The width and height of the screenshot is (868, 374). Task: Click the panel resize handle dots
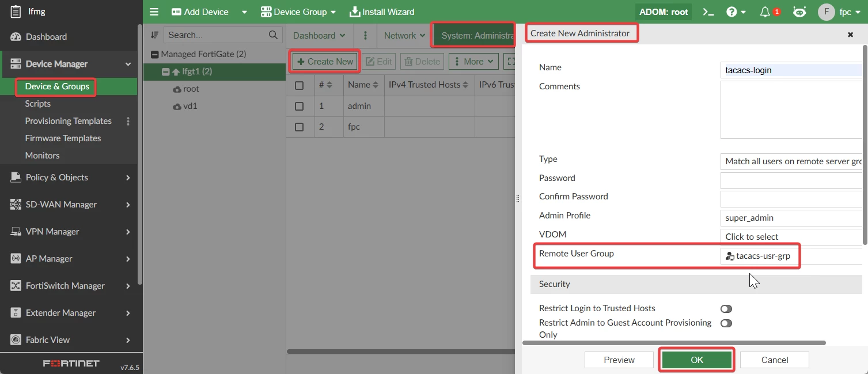(518, 199)
